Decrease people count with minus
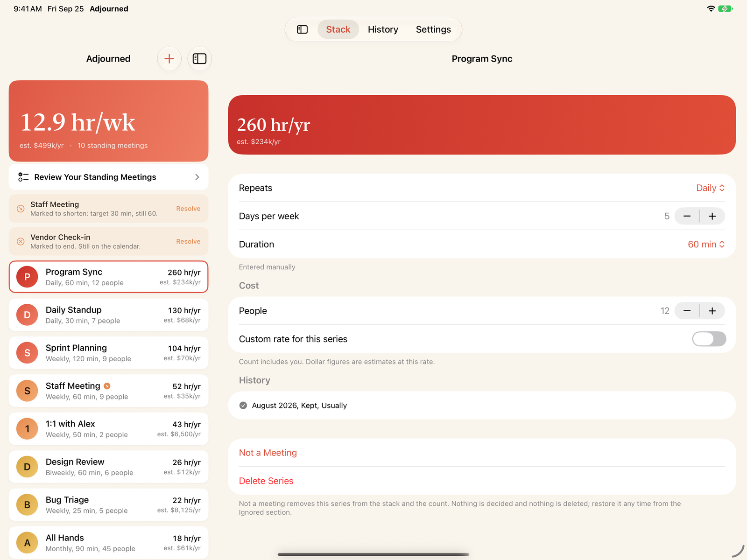The image size is (747, 560). (x=687, y=311)
